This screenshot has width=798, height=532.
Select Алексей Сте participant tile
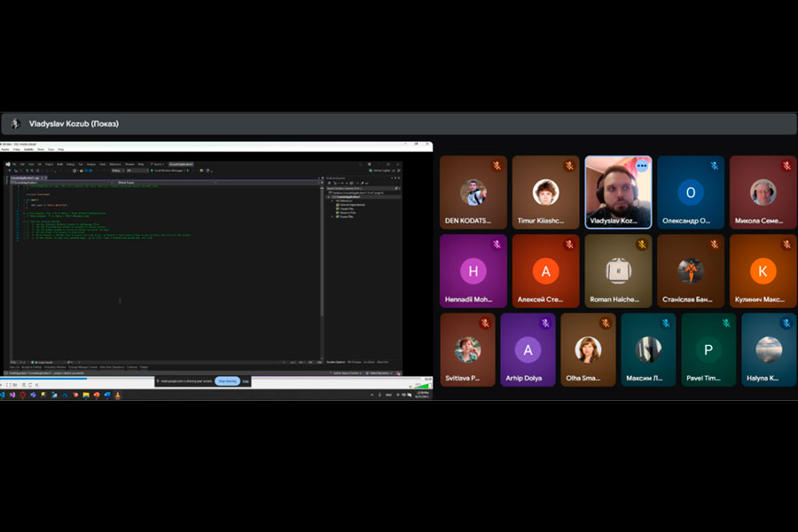coord(545,270)
